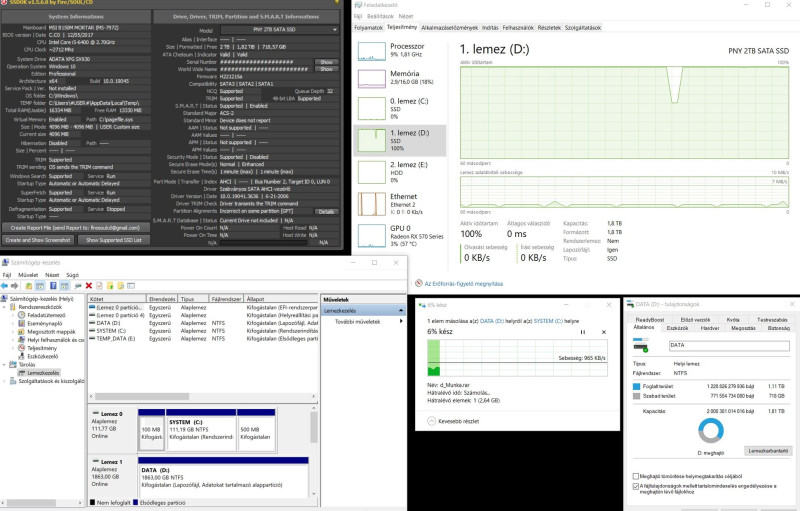
Task: Click the last toolbar icon in Számítógép-kezelés
Action: (131, 286)
